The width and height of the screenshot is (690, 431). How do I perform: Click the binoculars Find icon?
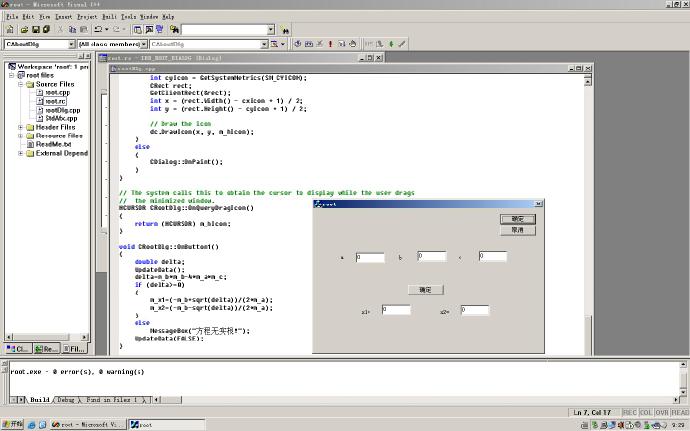tap(286, 30)
